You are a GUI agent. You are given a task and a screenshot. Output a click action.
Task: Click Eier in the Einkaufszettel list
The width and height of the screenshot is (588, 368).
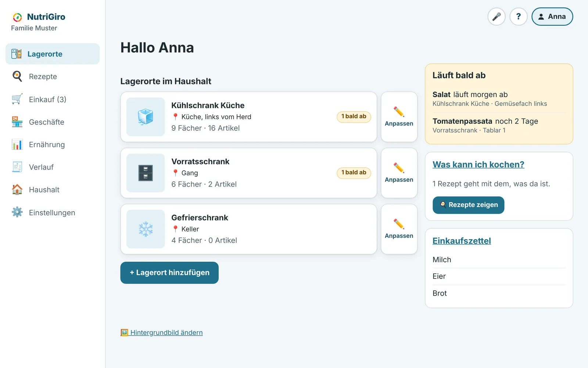click(x=499, y=276)
